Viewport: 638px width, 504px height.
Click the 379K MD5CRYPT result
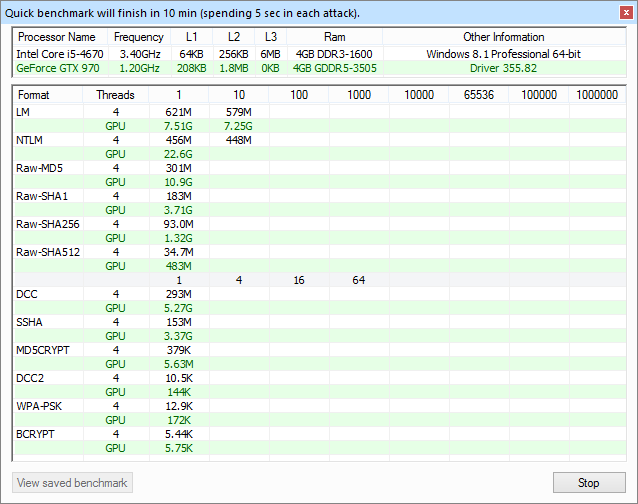click(179, 350)
